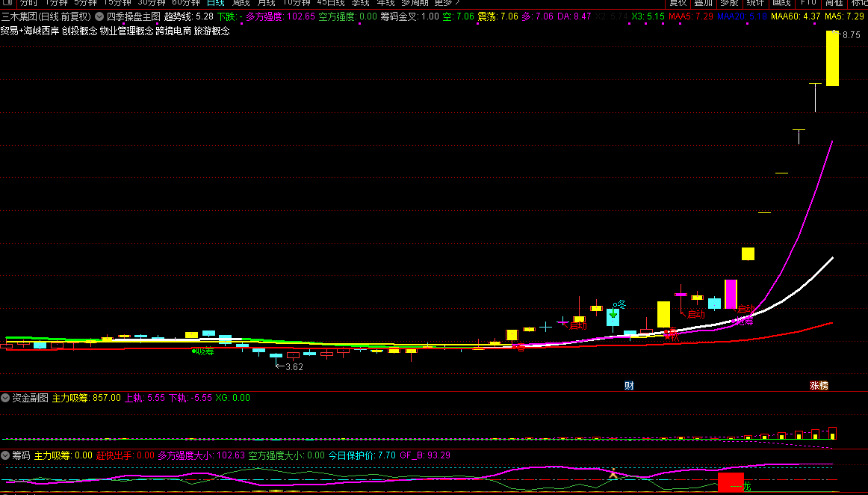The image size is (868, 495).
Task: Click the 叠加 overlay button
Action: (x=703, y=3)
